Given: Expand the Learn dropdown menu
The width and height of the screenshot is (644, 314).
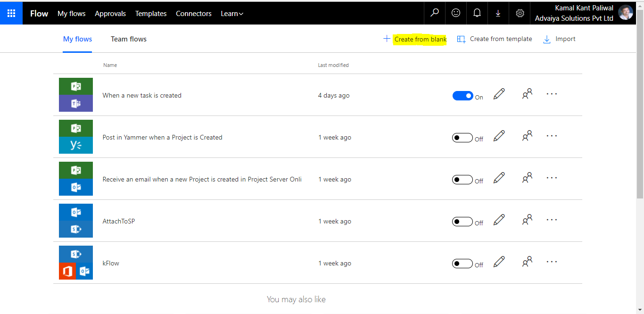Looking at the screenshot, I should 232,14.
